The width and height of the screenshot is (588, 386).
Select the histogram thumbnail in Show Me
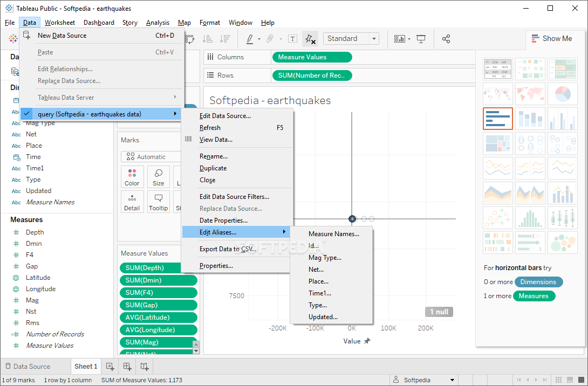point(530,218)
